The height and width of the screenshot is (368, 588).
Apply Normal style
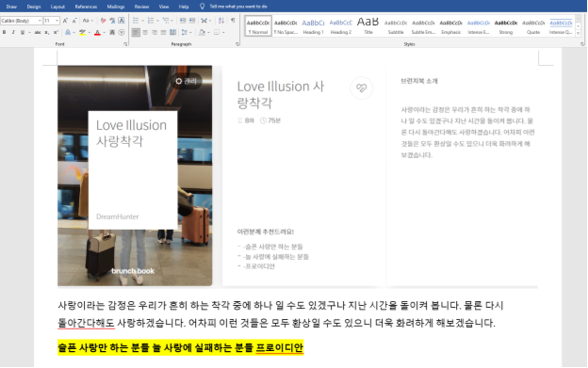pos(258,26)
